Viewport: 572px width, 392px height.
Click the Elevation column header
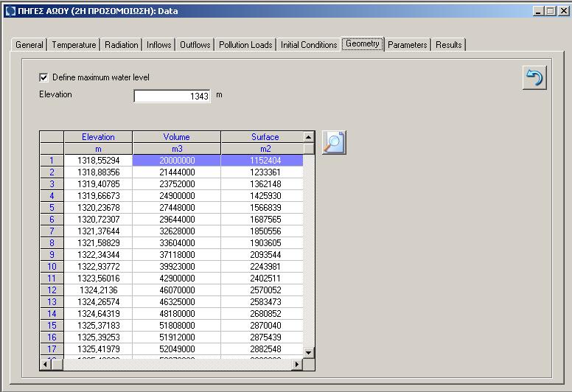98,137
